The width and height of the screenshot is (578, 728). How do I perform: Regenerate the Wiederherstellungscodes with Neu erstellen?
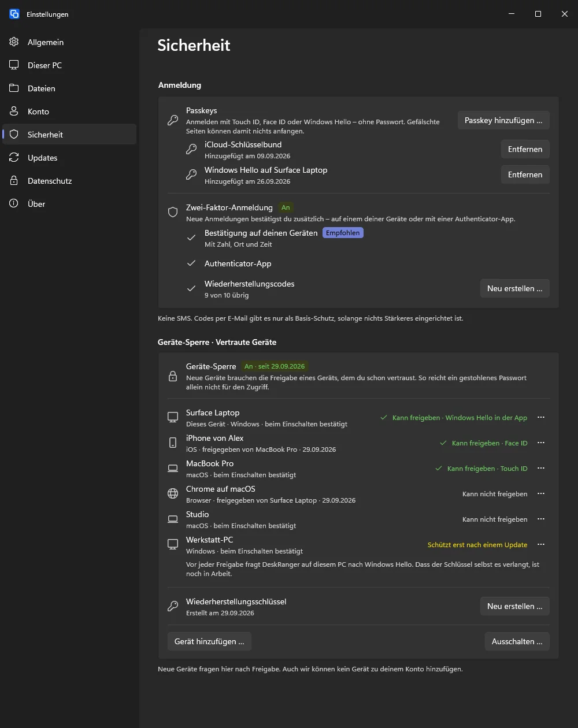[x=515, y=288]
